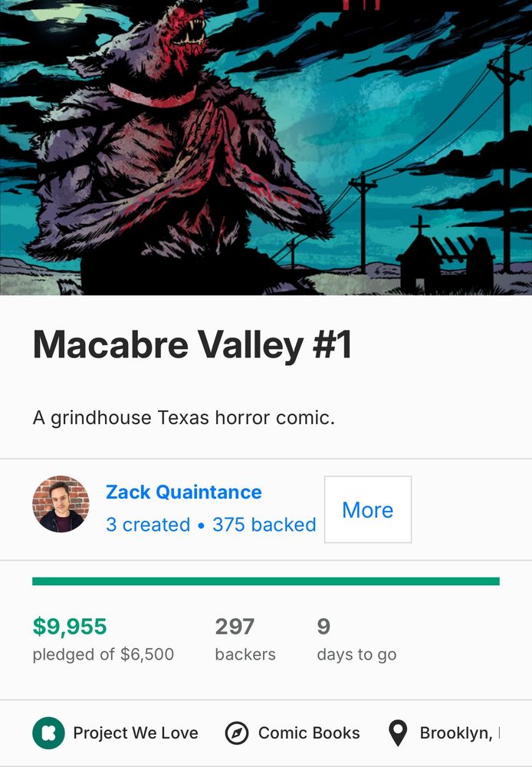This screenshot has height=767, width=532.
Task: Select the Project We Love label
Action: 136,732
